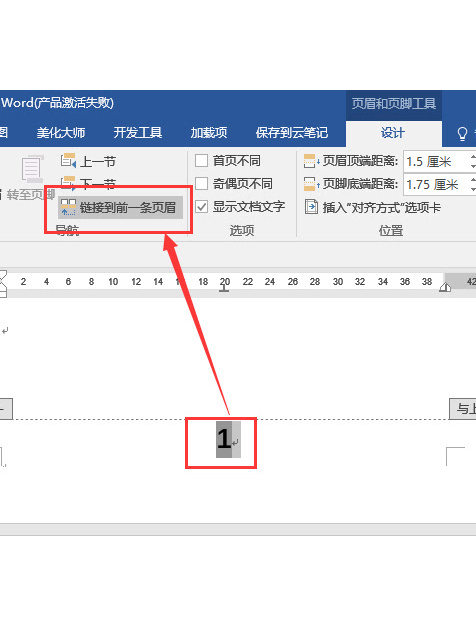Enable the 奇偶页不同 checkbox

coord(201,184)
